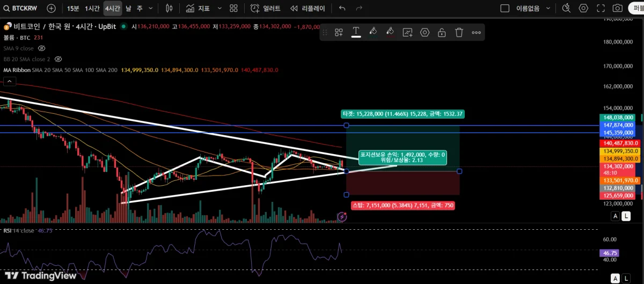Screen dimensions: 644x284
Task: Start bar replay with 리플레이
Action: (x=308, y=8)
